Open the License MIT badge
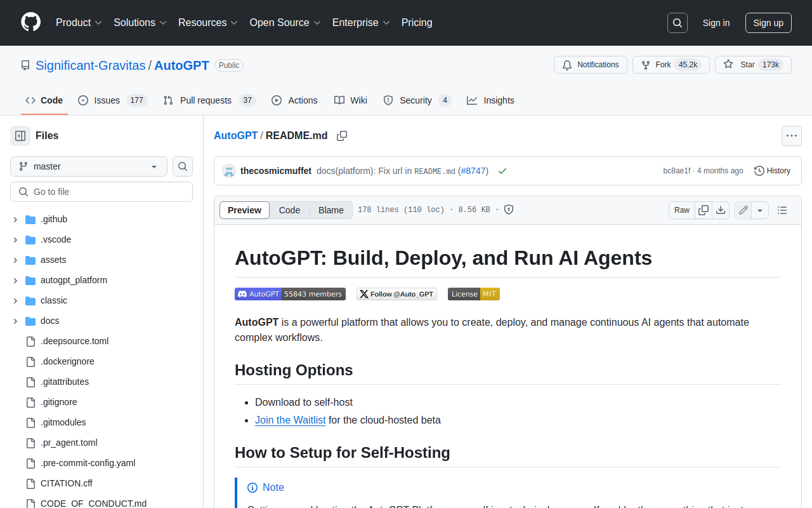This screenshot has width=812, height=508. [474, 294]
